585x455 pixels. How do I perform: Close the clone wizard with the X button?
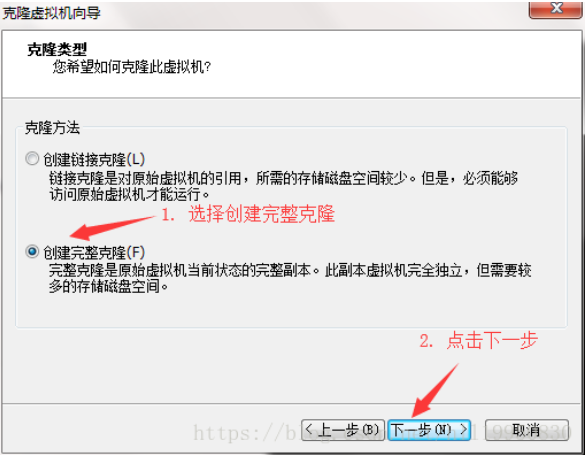pos(556,8)
